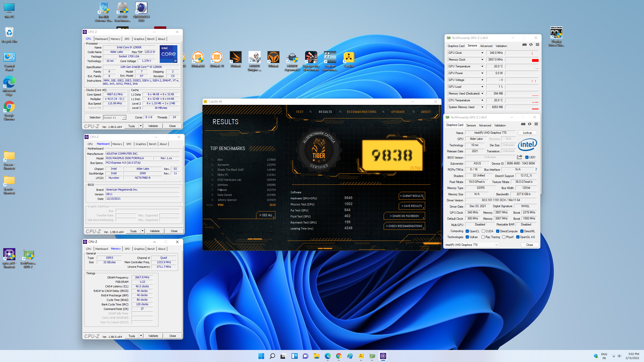Open the VRMark desktop shortcut
This screenshot has width=644, height=362.
273,60
